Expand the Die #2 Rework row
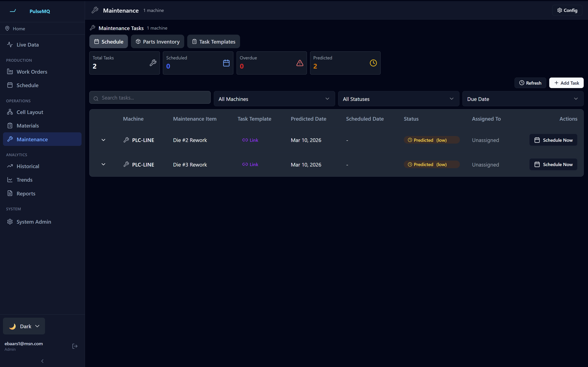The height and width of the screenshot is (367, 588). (x=103, y=140)
